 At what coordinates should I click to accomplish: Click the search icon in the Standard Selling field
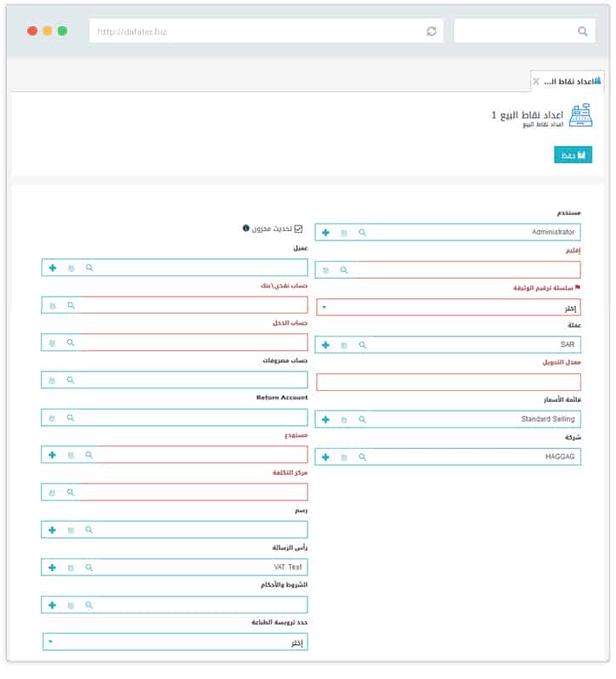pos(362,420)
